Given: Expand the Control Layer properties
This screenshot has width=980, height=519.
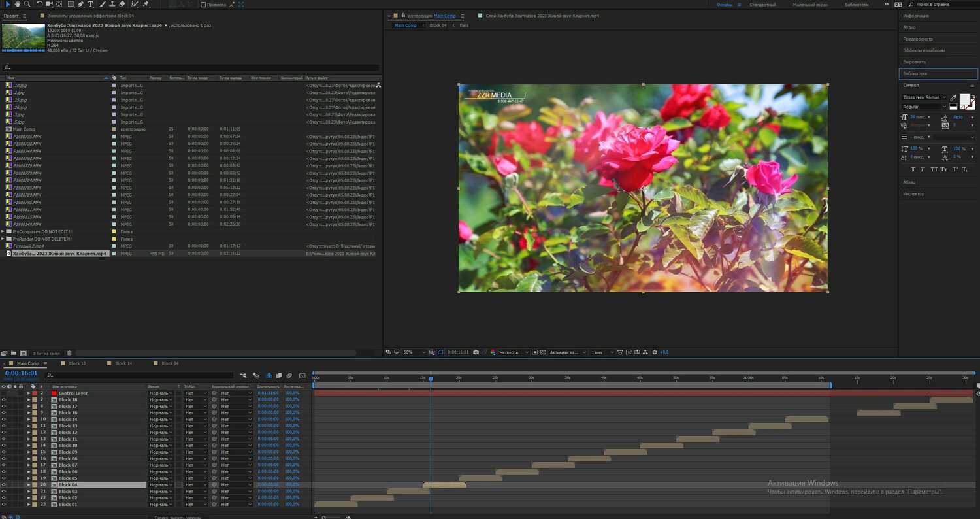Looking at the screenshot, I should pos(29,393).
